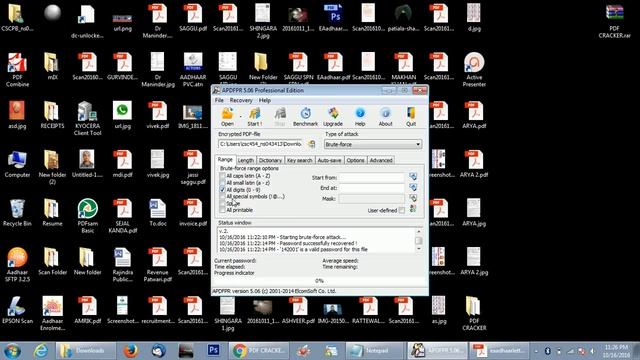Select the PDFsam Basic desktop icon
640x360 pixels.
click(87, 216)
